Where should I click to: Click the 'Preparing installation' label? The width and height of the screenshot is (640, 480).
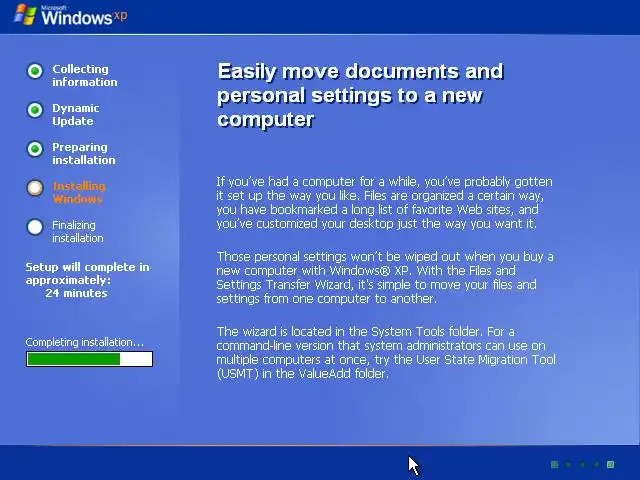tap(84, 153)
